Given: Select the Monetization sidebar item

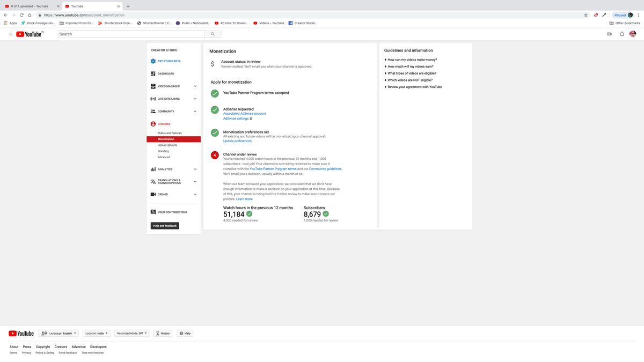Looking at the screenshot, I should coord(173,139).
